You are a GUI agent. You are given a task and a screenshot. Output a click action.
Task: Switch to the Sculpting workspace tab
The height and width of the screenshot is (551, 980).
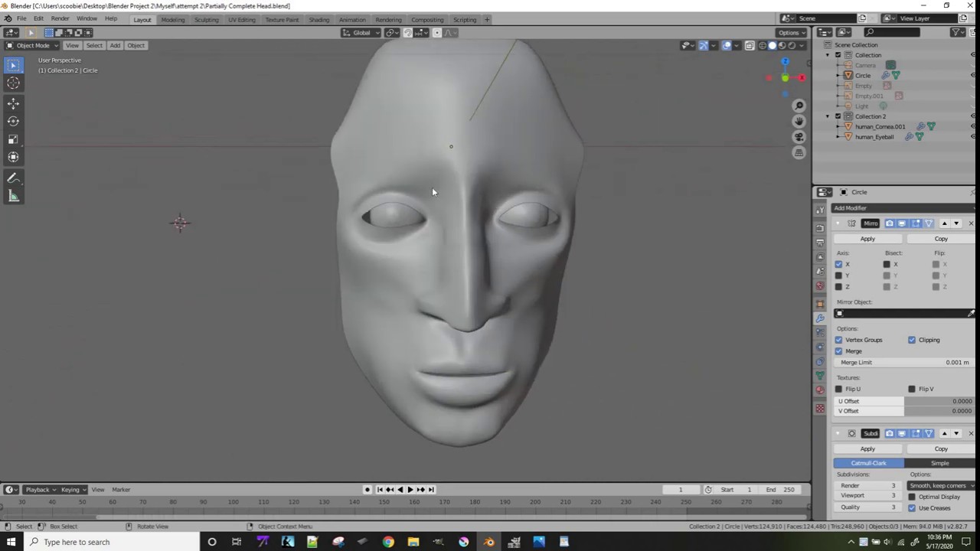[x=206, y=19]
